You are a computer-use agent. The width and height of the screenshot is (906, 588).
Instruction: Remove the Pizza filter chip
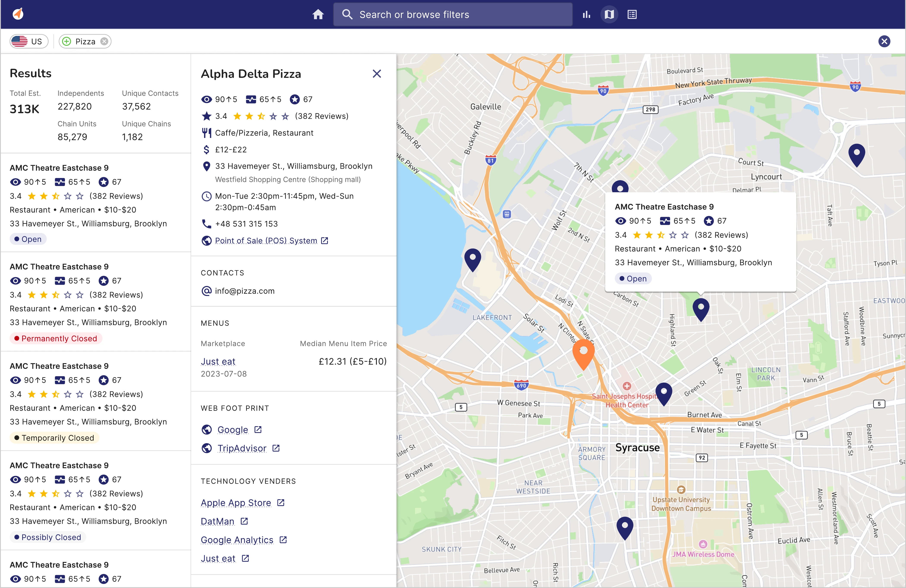pos(104,41)
